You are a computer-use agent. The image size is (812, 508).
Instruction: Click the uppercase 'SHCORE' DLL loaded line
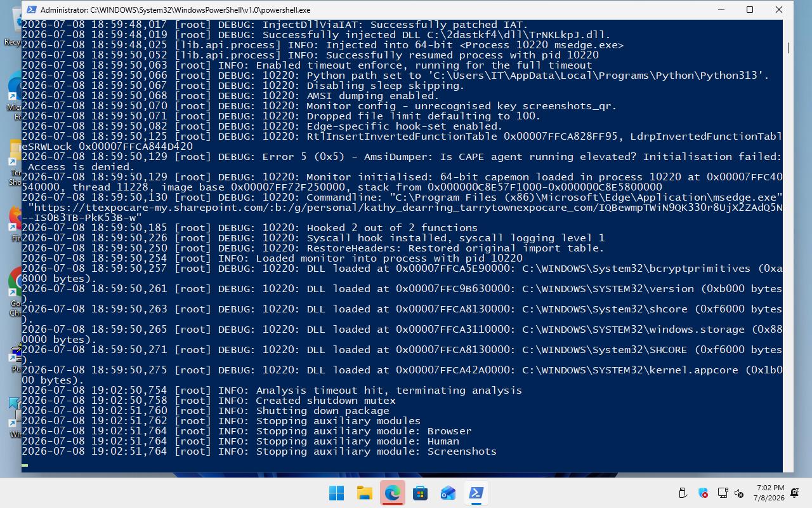402,355
